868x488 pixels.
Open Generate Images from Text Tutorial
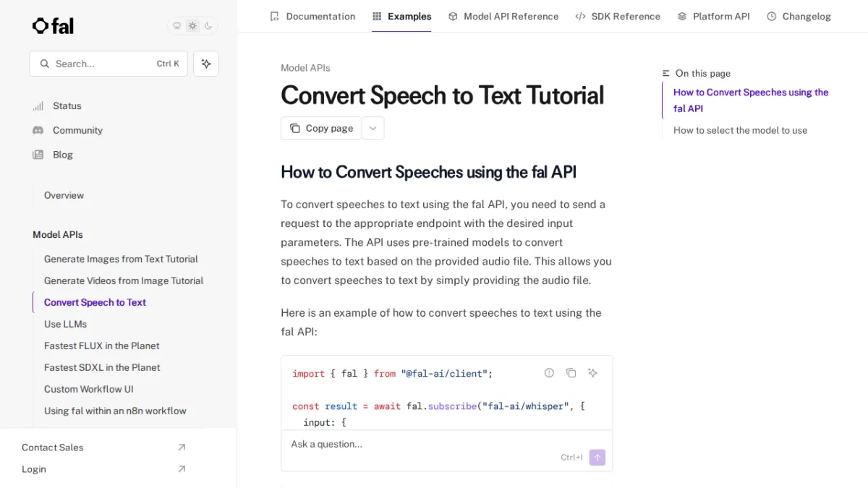(x=121, y=259)
